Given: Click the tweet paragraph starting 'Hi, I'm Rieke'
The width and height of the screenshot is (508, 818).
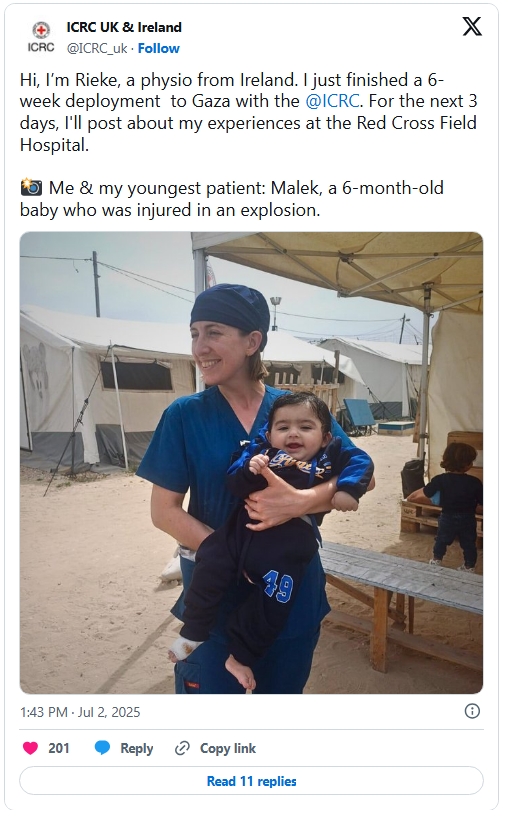Looking at the screenshot, I should (x=249, y=112).
